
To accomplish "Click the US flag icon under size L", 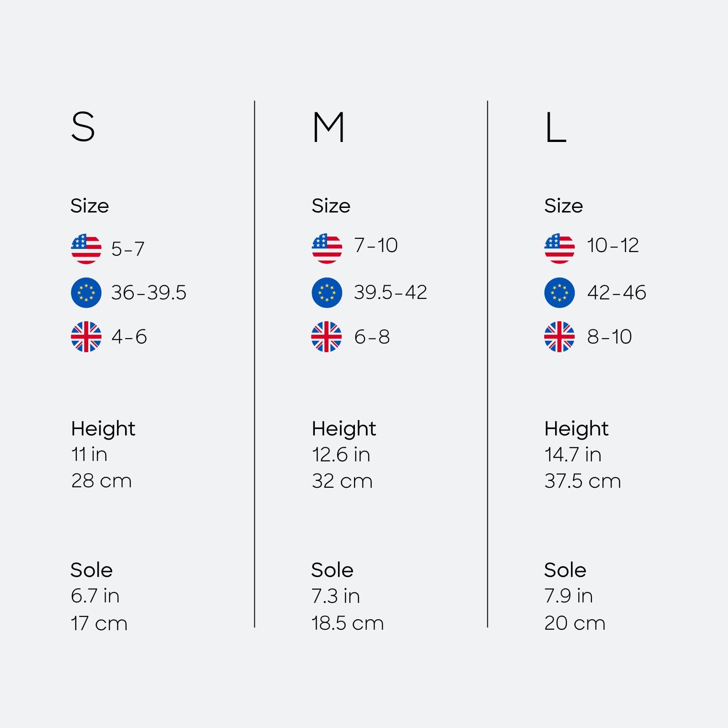I will 559,248.
